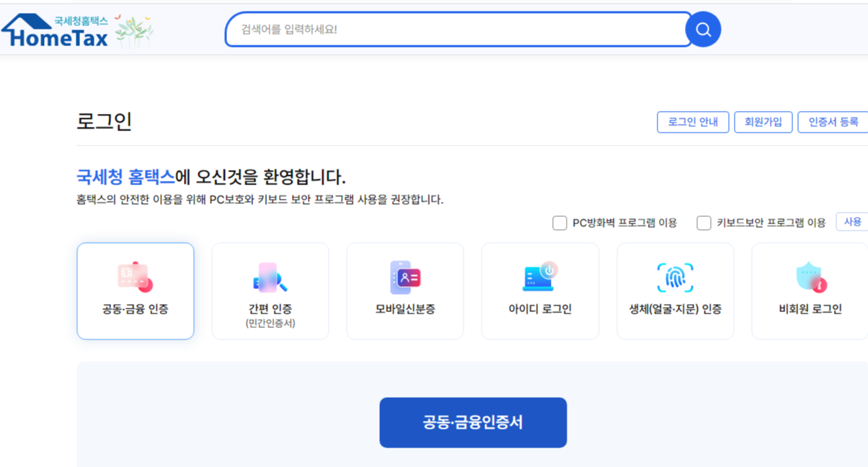Click the 모바일신분증 label text

coord(404,309)
